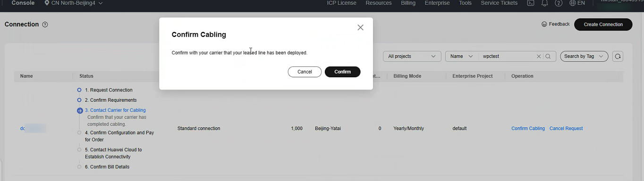Click the help icon beside Connection title
Screen dimensions: 644x181
tap(45, 25)
